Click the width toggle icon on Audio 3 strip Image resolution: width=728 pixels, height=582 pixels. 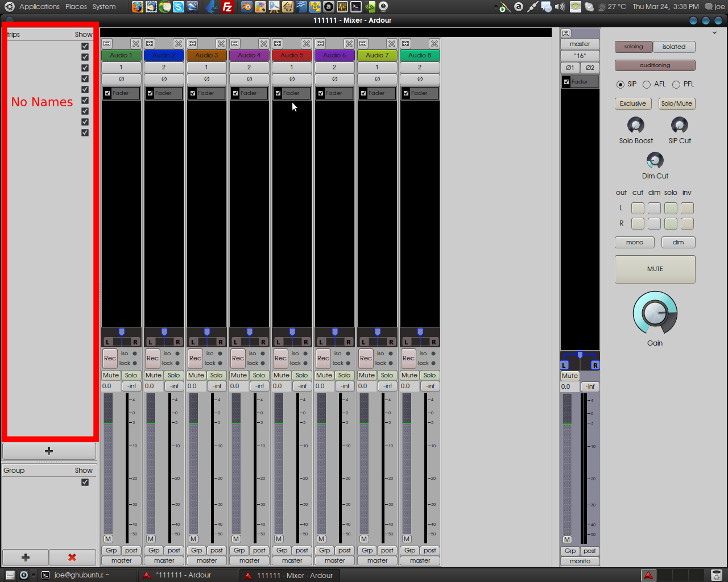(192, 44)
